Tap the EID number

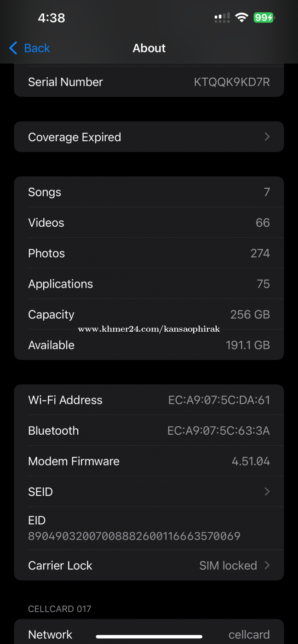(x=134, y=536)
